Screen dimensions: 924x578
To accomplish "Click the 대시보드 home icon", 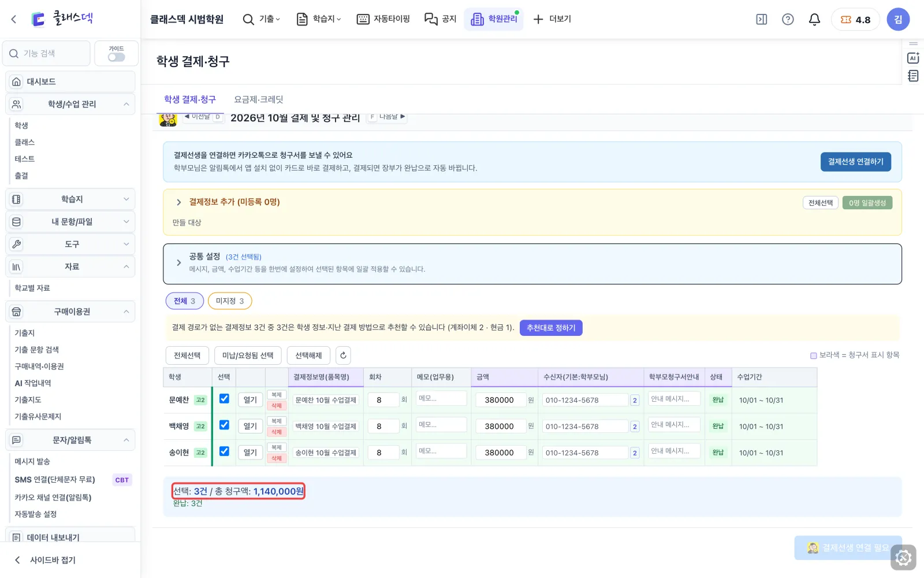I will (x=17, y=81).
